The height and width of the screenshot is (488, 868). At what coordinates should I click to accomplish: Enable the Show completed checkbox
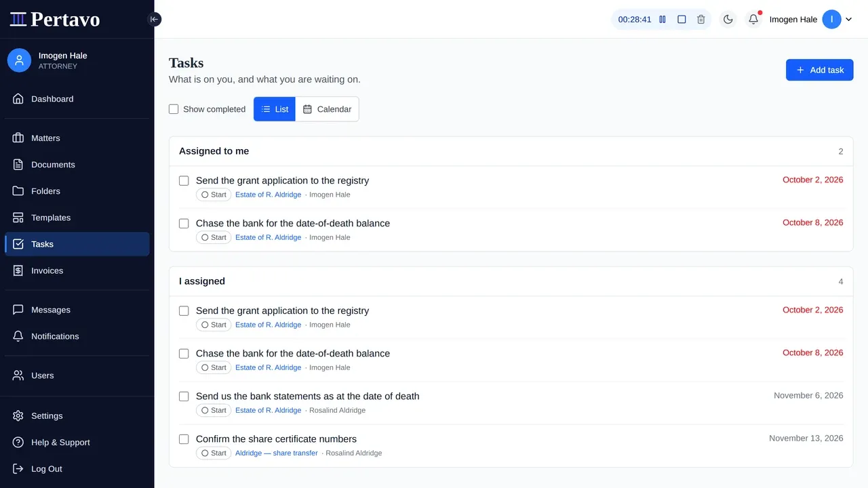coord(174,109)
